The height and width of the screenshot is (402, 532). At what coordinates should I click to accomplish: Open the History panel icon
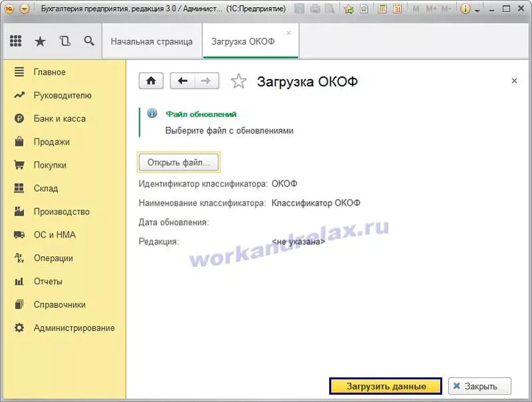(65, 41)
